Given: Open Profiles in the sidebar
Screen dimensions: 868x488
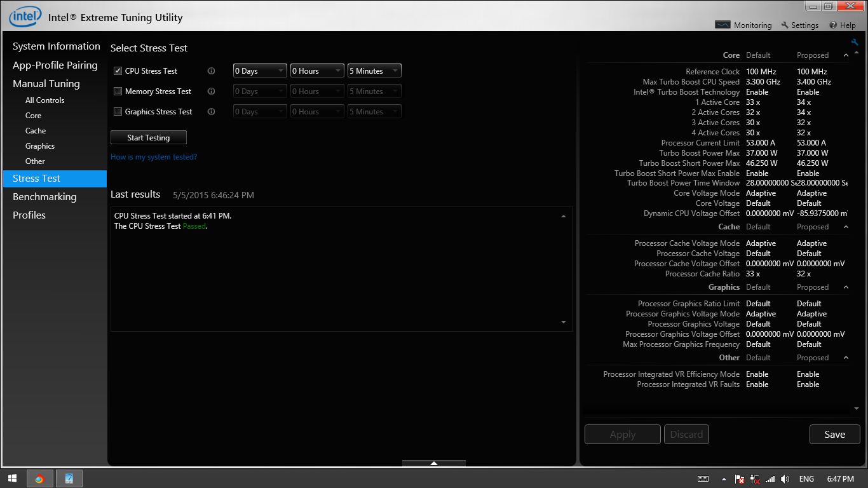Looking at the screenshot, I should [29, 215].
